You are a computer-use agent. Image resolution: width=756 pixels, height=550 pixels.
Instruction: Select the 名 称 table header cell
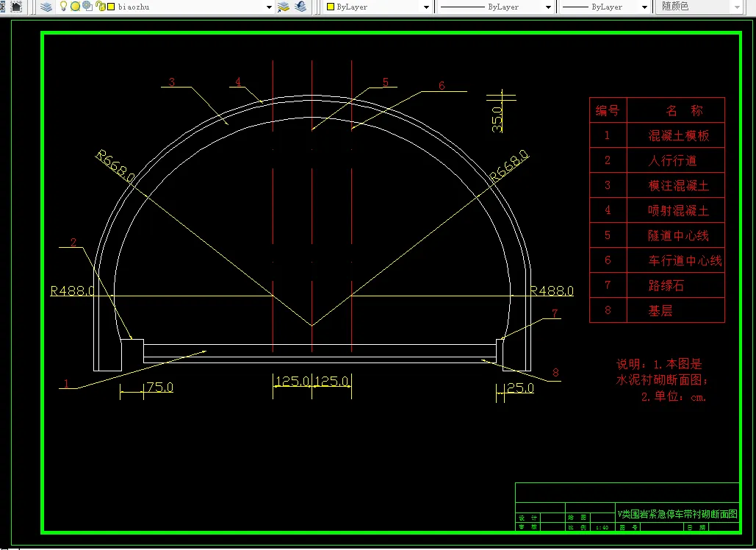coord(676,110)
